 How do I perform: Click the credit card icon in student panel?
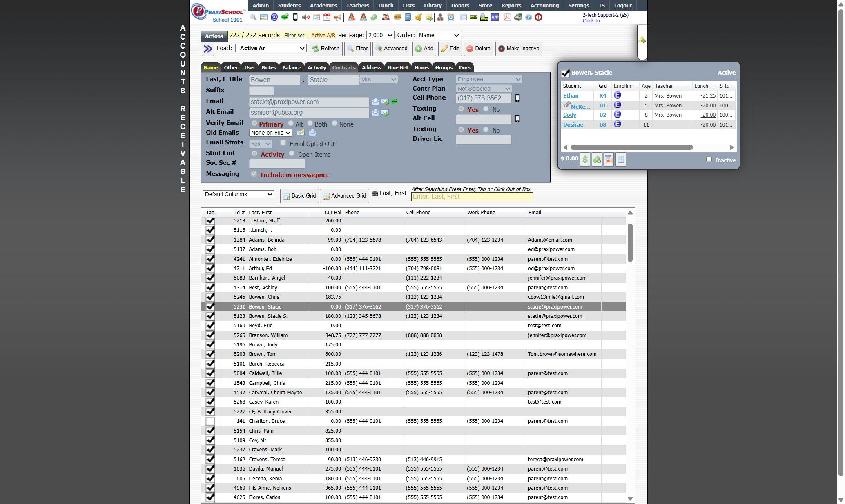[609, 160]
